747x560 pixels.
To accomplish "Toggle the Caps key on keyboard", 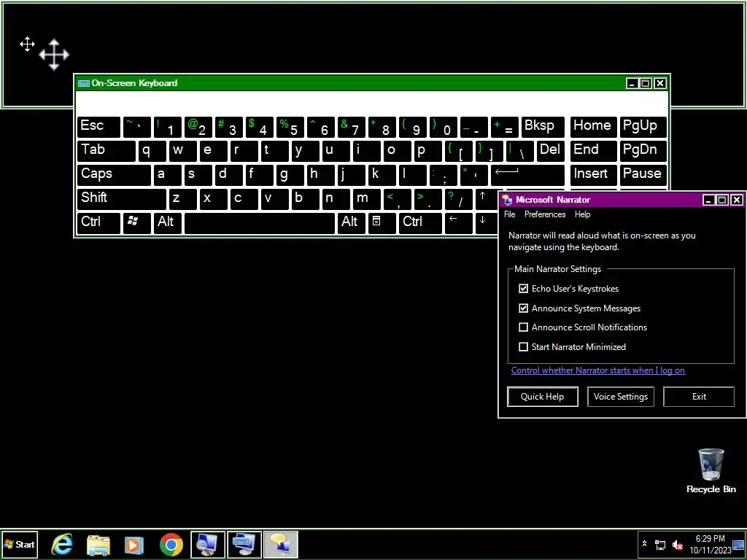I will pyautogui.click(x=113, y=175).
